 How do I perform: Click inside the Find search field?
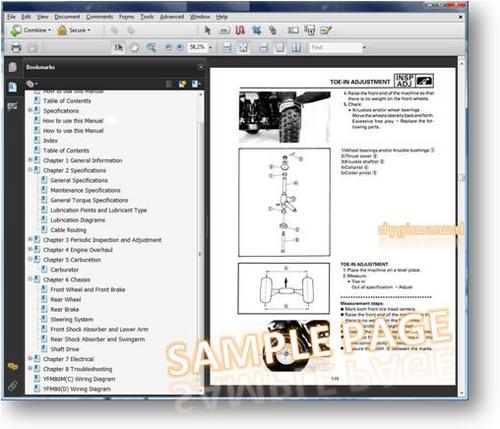click(x=335, y=48)
